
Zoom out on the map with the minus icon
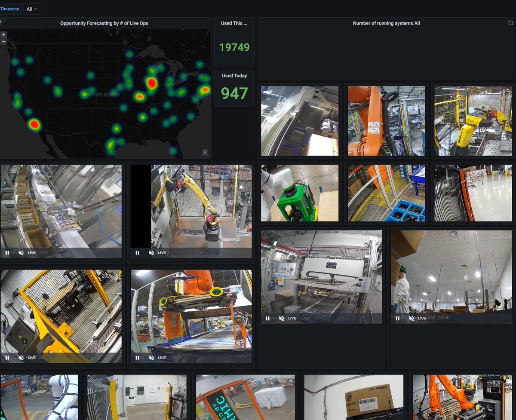(3, 42)
